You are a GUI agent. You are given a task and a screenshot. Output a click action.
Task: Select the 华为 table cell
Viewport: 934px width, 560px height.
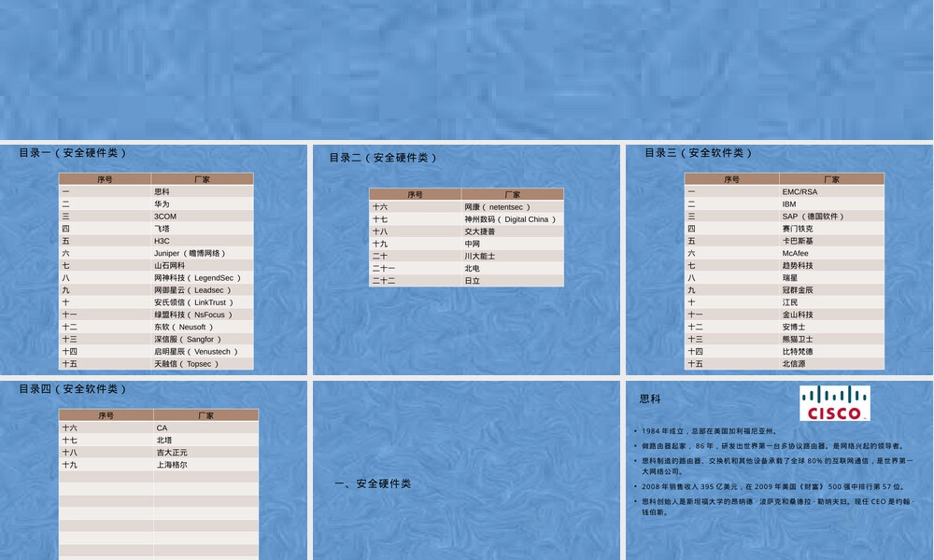coord(202,204)
